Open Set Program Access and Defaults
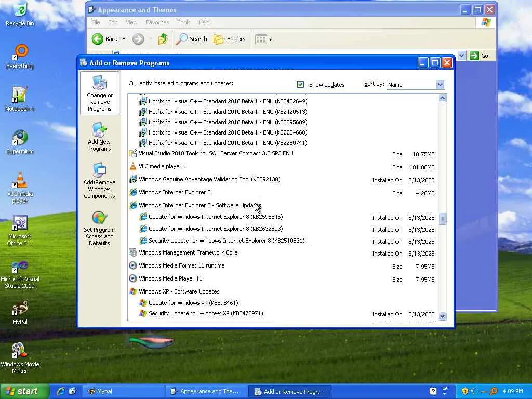This screenshot has height=399, width=532. coord(99,229)
